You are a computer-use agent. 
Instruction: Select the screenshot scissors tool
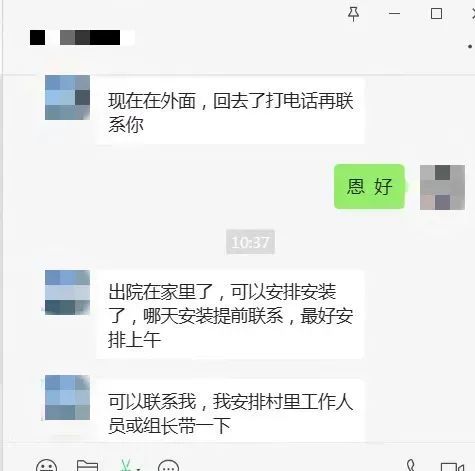click(x=125, y=465)
